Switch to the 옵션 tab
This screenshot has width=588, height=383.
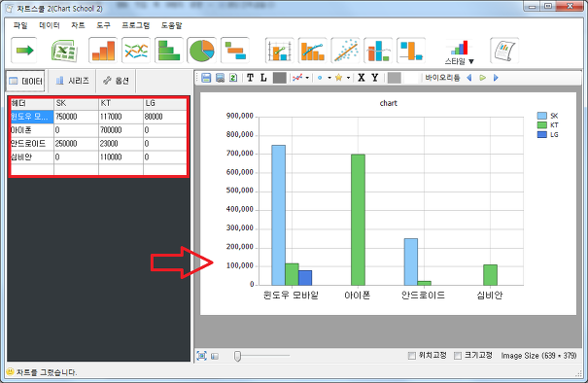[x=116, y=81]
